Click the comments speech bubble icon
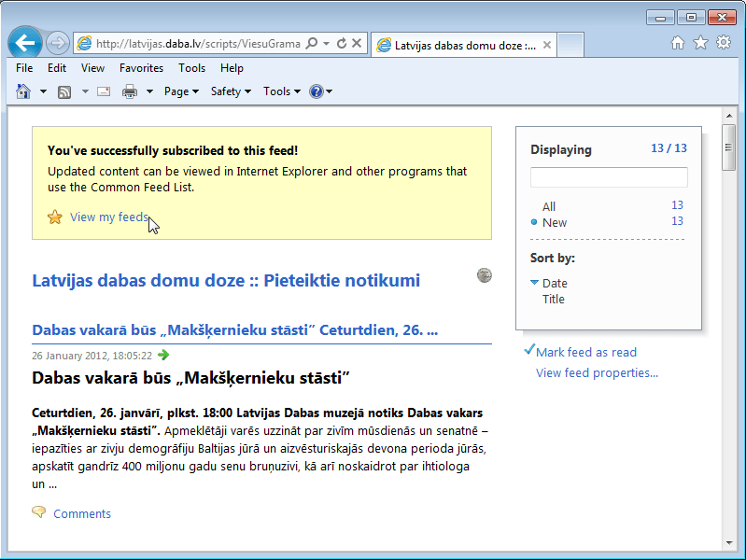The image size is (746, 560). 39,512
